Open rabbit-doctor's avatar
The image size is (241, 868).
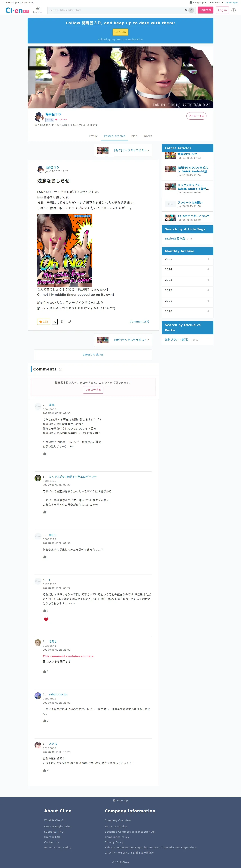38,695
